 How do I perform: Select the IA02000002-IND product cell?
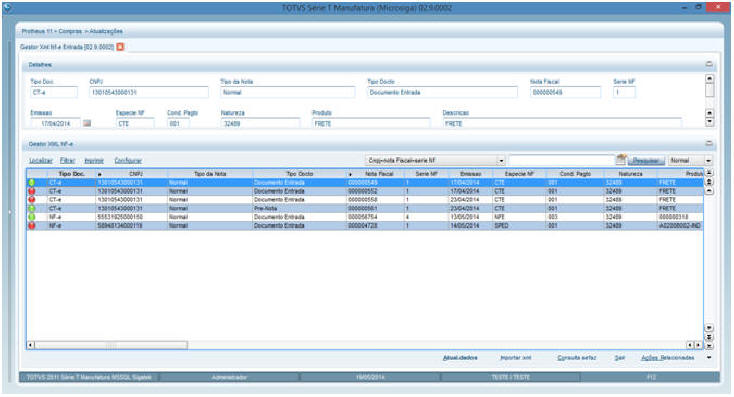point(680,226)
